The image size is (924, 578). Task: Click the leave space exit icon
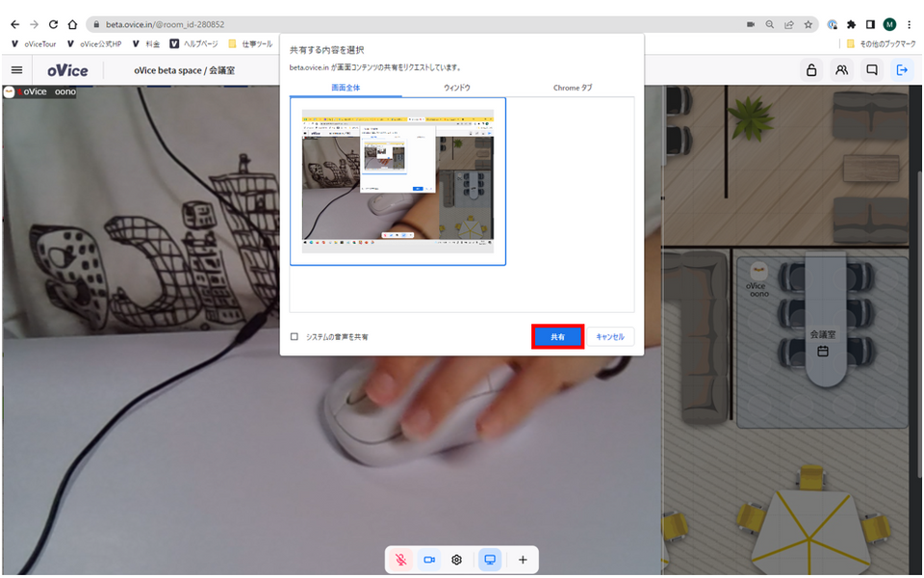click(x=902, y=70)
